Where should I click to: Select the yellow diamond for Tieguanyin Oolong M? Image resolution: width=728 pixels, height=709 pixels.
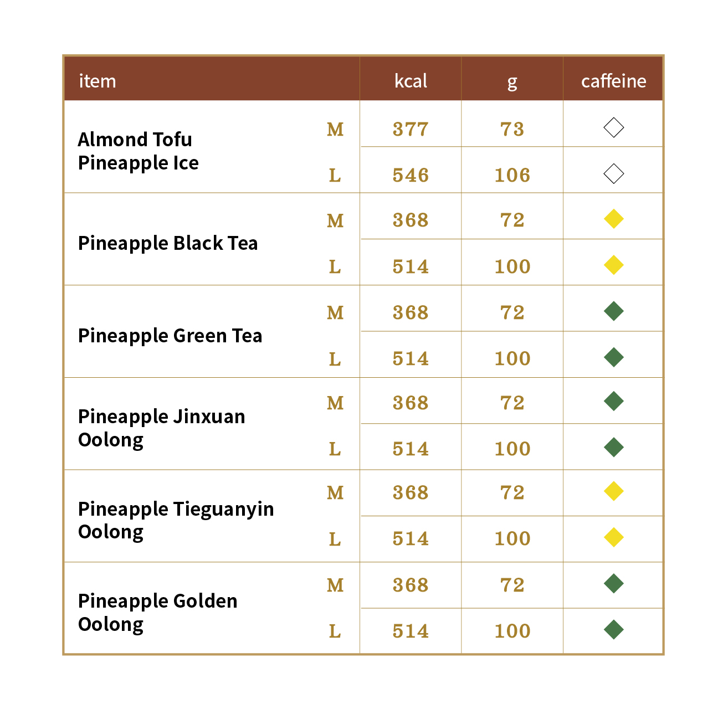click(x=613, y=491)
